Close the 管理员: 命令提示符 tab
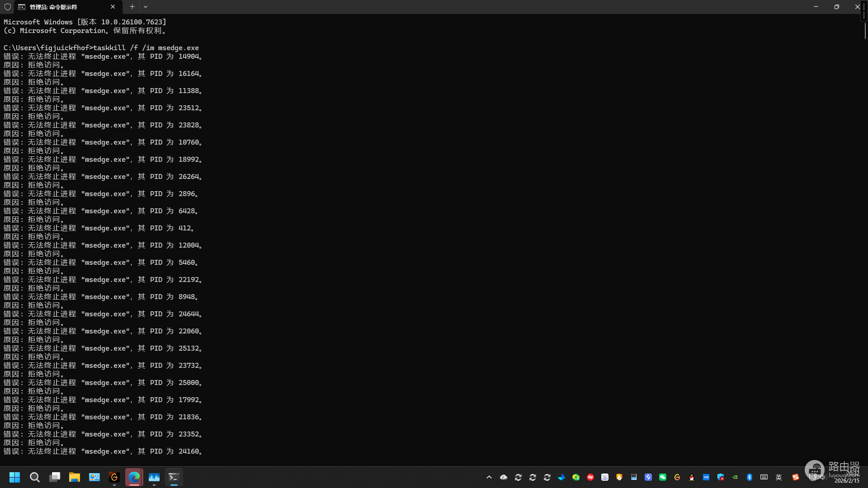Viewport: 868px width, 488px height. pos(113,7)
